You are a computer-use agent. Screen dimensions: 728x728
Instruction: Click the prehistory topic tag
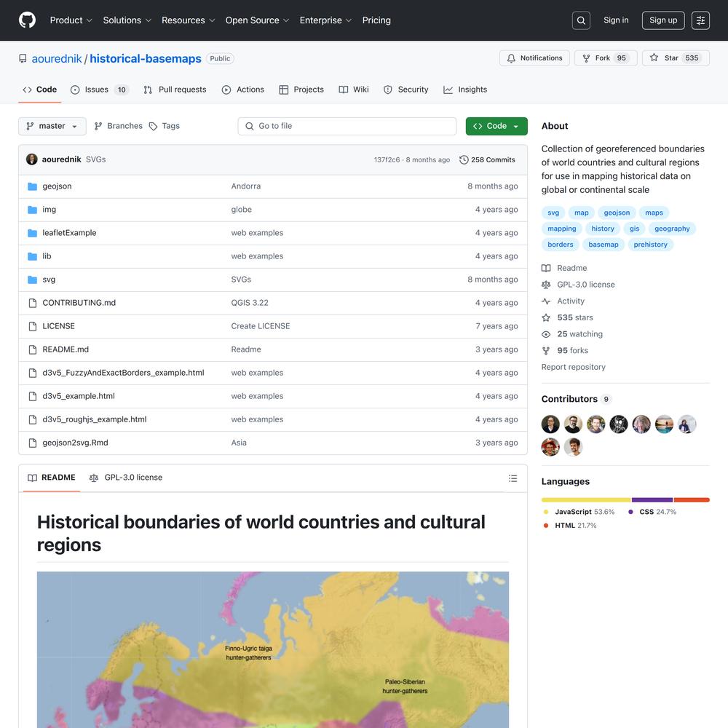coord(650,245)
